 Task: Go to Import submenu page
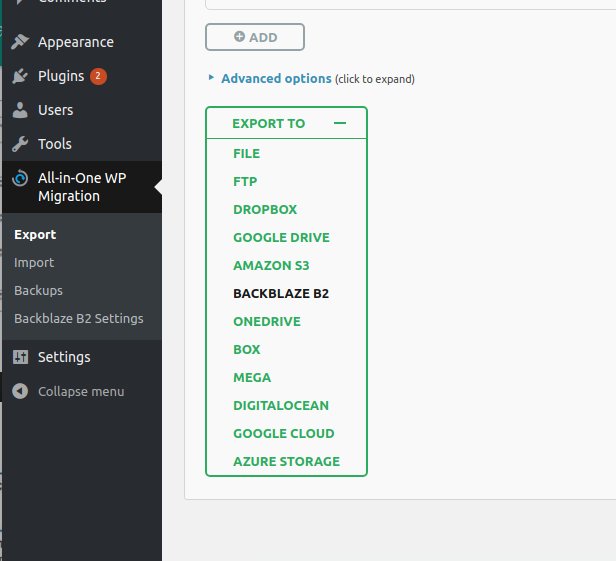pos(34,263)
